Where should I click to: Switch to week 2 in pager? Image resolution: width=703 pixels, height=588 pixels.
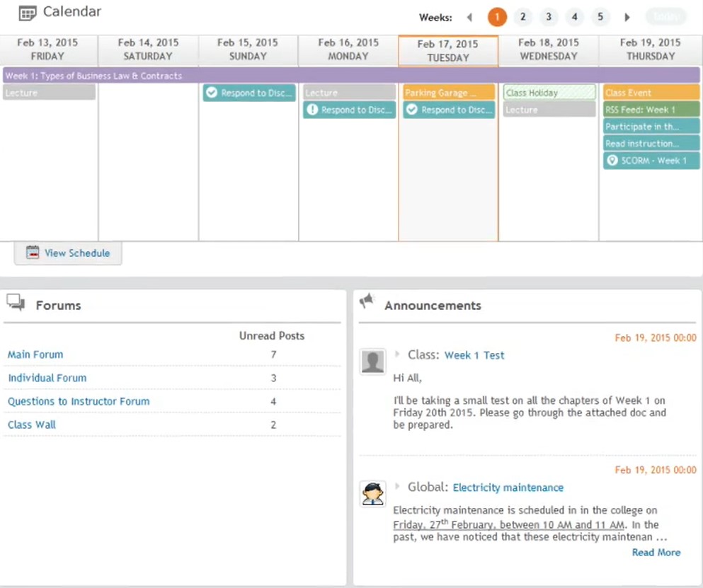pos(522,18)
